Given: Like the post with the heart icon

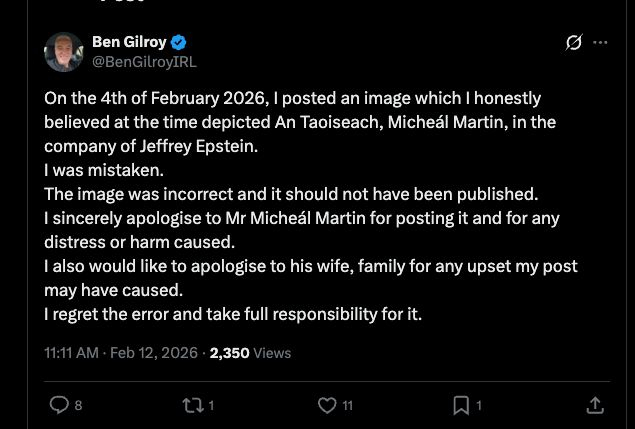Looking at the screenshot, I should pyautogui.click(x=327, y=405).
